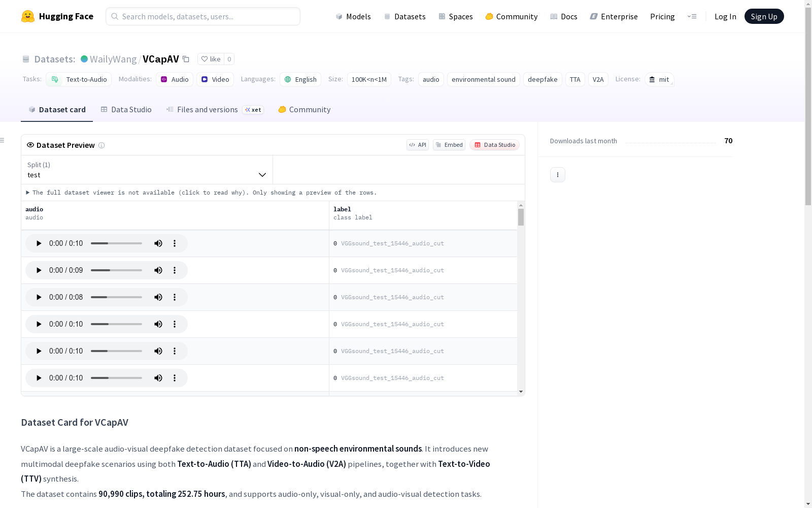Image resolution: width=812 pixels, height=508 pixels.
Task: Open Data Studio from the preview header
Action: tap(494, 145)
